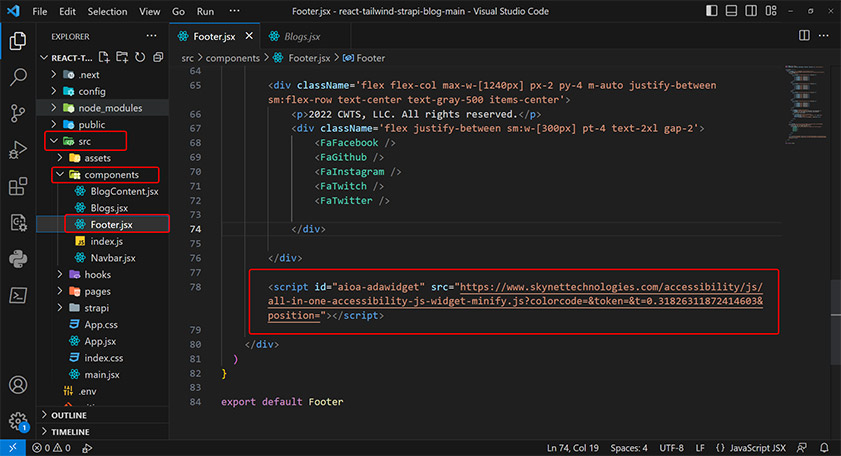
Task: Open Customize Layout icon
Action: pos(771,11)
